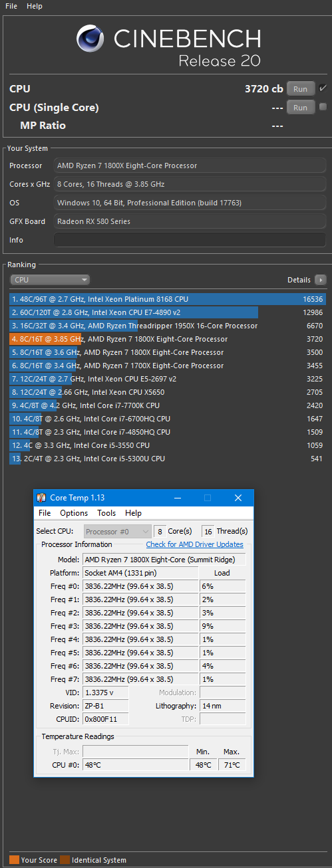Select your score row 8C/16T @ 3.85 GHz
Viewport: 332px width, 868px height.
tap(168, 339)
